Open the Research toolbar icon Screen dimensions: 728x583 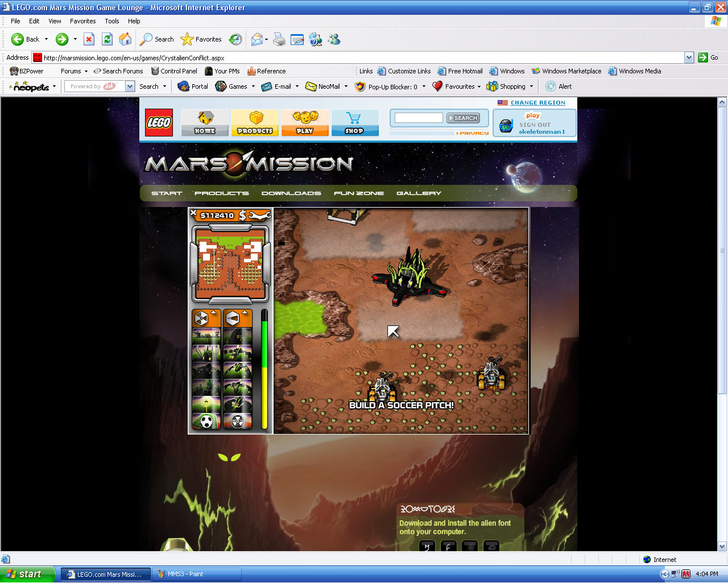316,39
